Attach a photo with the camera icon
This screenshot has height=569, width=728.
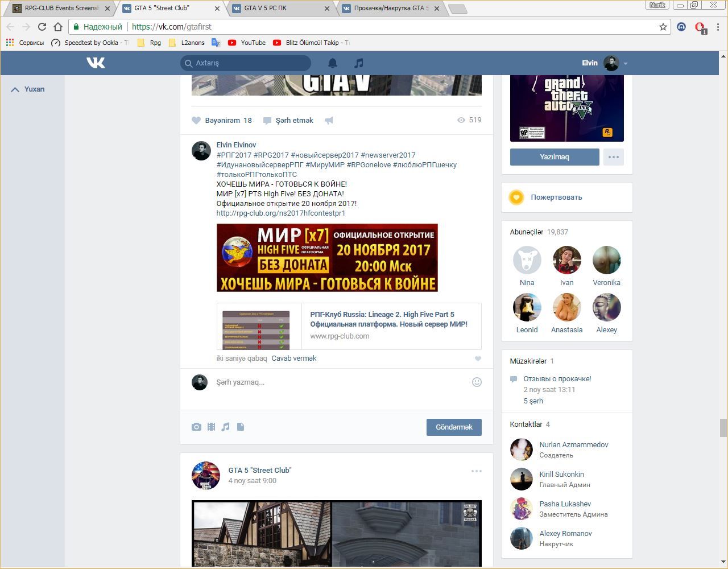(196, 427)
